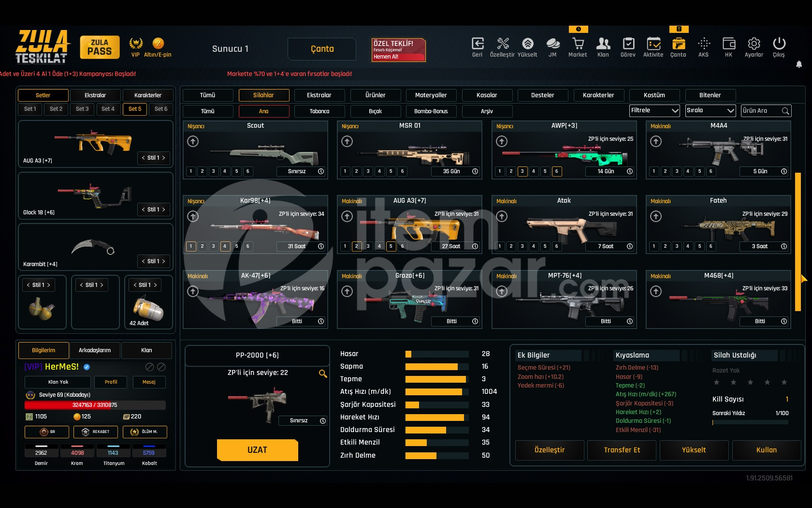Click the notification bell icon
The width and height of the screenshot is (812, 508).
pos(799,64)
